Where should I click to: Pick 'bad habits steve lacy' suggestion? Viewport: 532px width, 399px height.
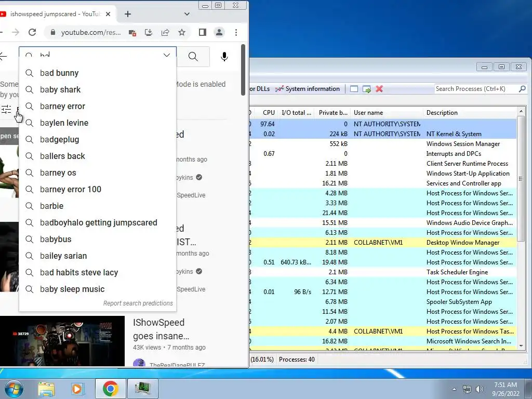tap(98, 272)
